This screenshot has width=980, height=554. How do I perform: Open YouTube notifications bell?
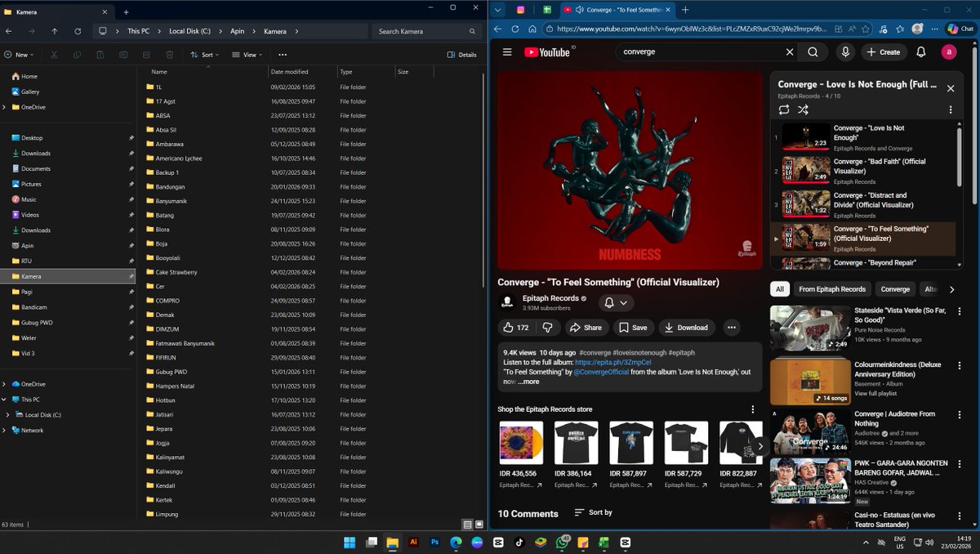921,51
